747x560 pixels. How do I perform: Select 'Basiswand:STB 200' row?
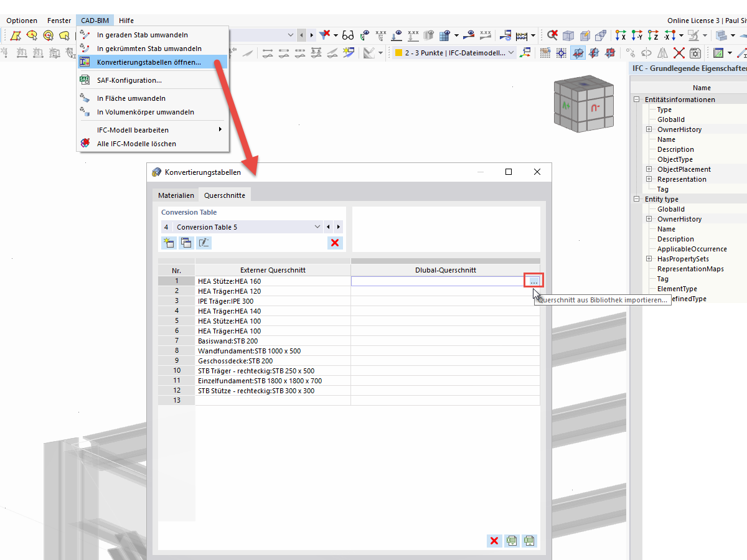click(x=273, y=341)
